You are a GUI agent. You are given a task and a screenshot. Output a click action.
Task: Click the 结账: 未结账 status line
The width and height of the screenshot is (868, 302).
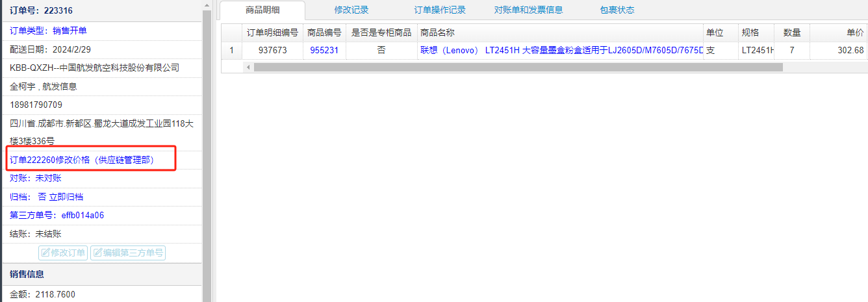(x=36, y=234)
